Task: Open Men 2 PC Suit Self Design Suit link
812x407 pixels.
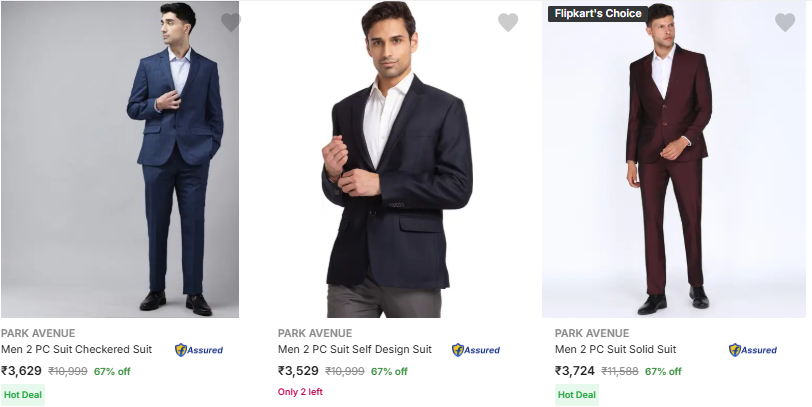Action: 354,350
